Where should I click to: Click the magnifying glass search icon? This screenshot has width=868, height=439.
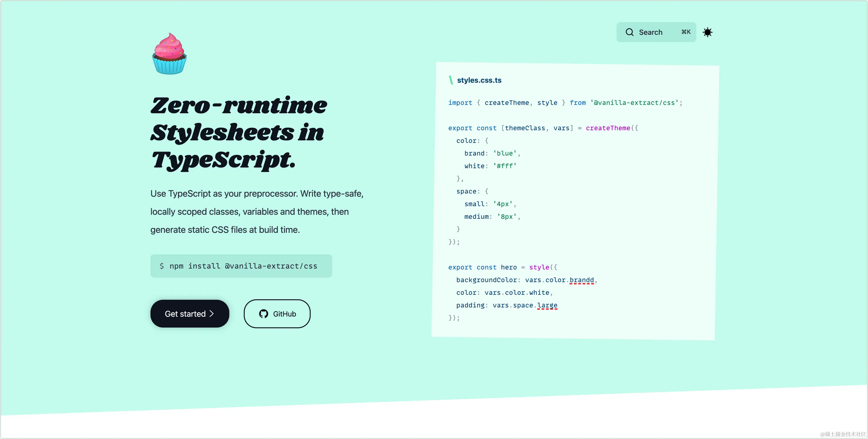click(x=629, y=32)
